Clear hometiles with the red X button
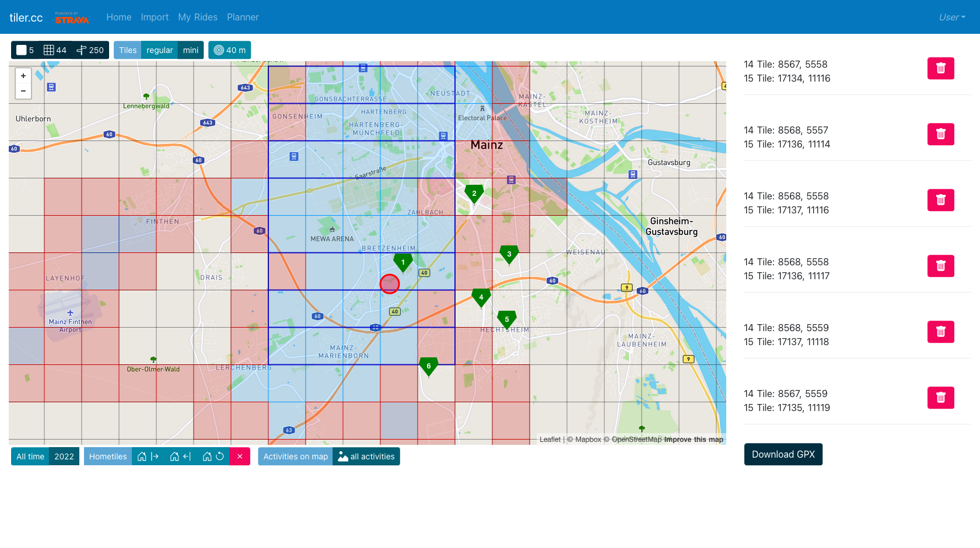 [x=240, y=456]
